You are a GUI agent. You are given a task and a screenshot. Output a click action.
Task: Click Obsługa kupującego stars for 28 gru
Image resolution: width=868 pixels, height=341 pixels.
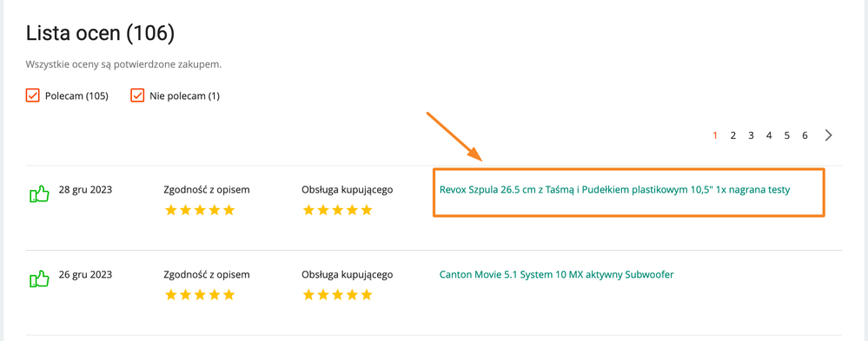point(338,210)
